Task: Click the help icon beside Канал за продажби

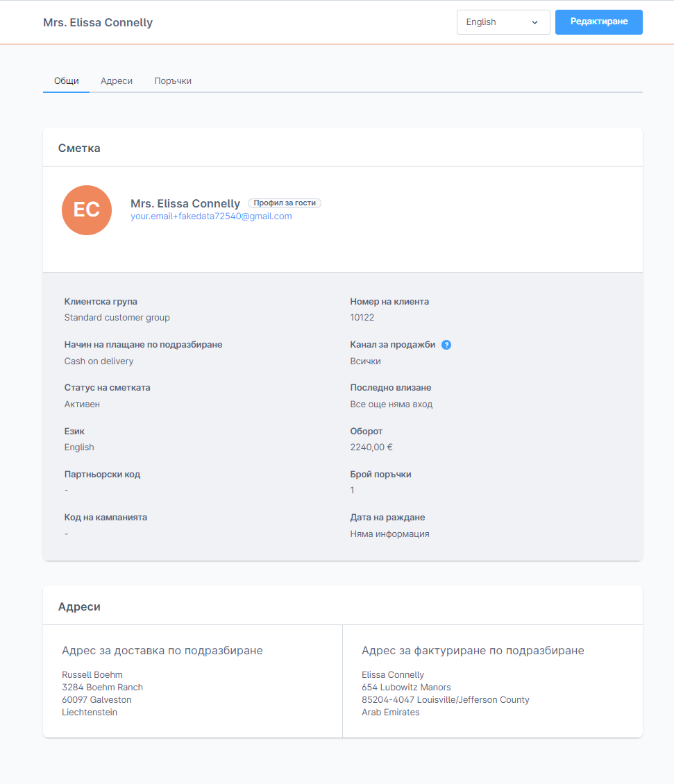Action: pos(446,345)
